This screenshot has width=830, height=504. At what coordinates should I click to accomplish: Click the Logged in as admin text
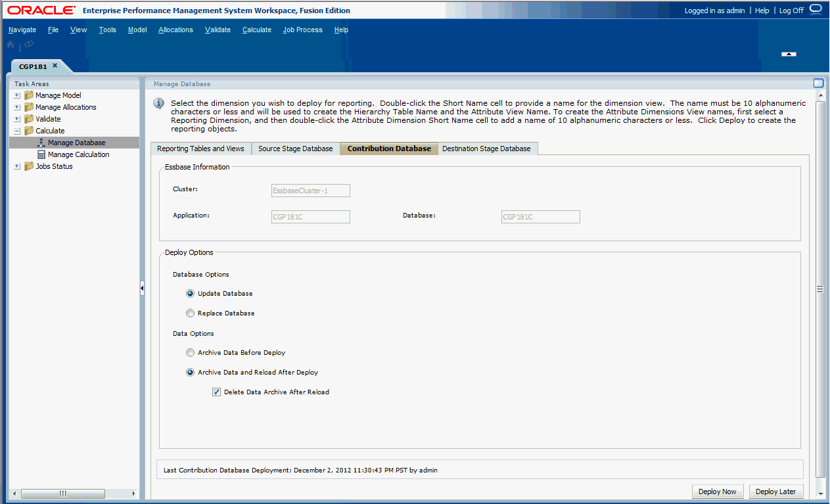click(714, 11)
